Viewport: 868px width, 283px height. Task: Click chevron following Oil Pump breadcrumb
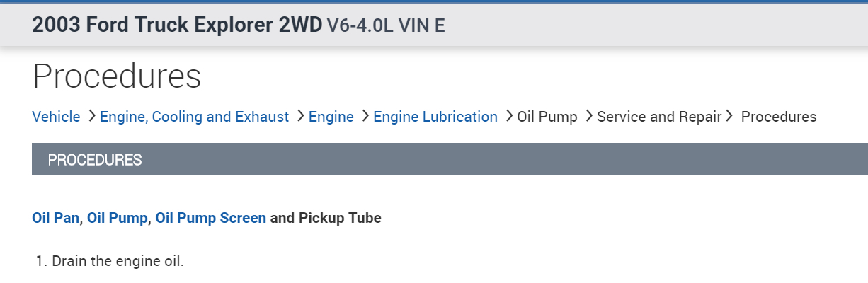coord(588,116)
